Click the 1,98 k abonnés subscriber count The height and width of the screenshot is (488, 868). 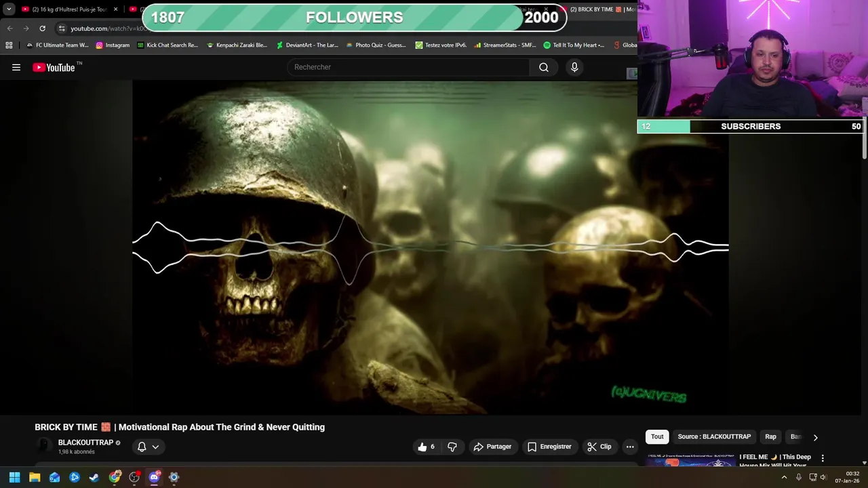[77, 452]
